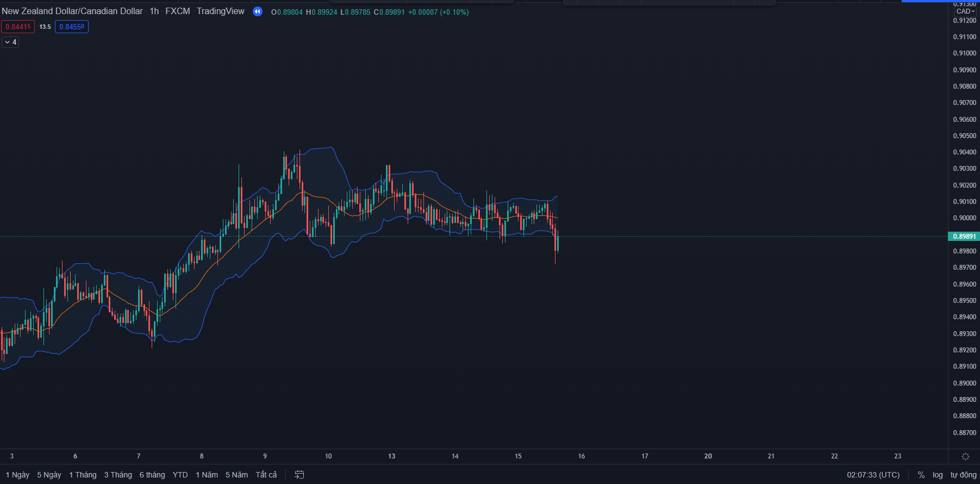
Task: Click the red sell price 0.84415 button
Action: [18, 27]
